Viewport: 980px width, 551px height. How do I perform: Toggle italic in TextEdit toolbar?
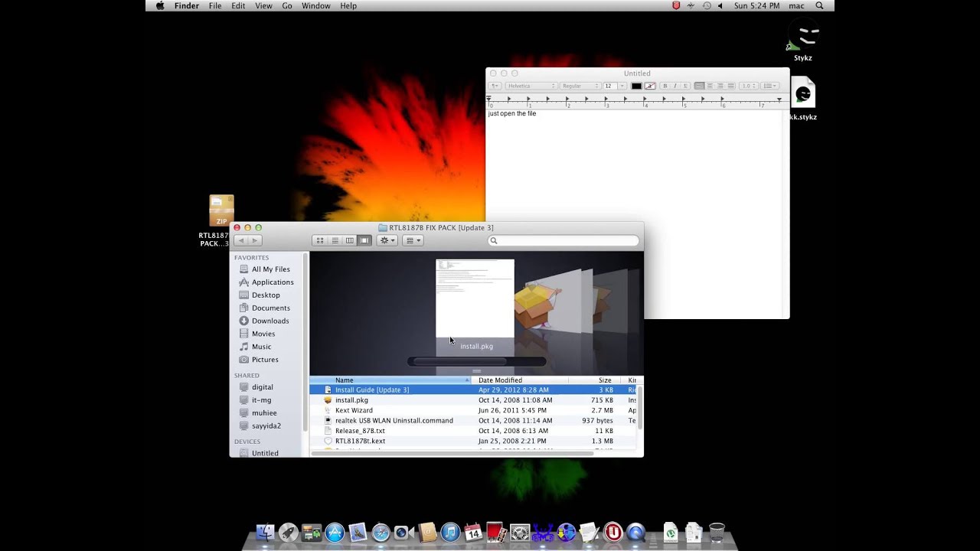(675, 86)
